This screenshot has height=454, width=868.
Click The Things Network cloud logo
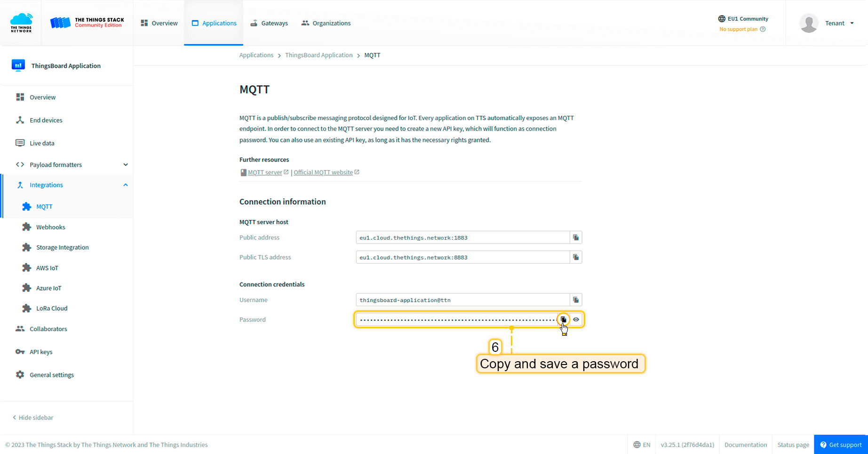pos(21,23)
